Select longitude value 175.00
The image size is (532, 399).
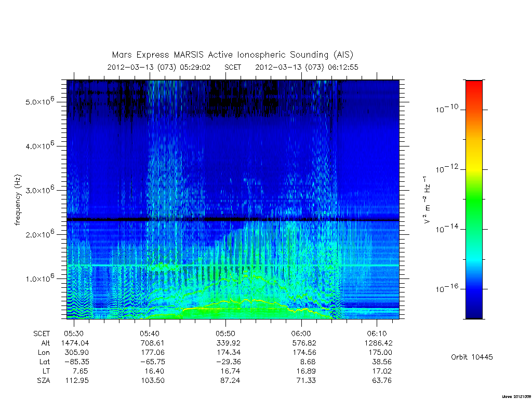click(x=380, y=353)
